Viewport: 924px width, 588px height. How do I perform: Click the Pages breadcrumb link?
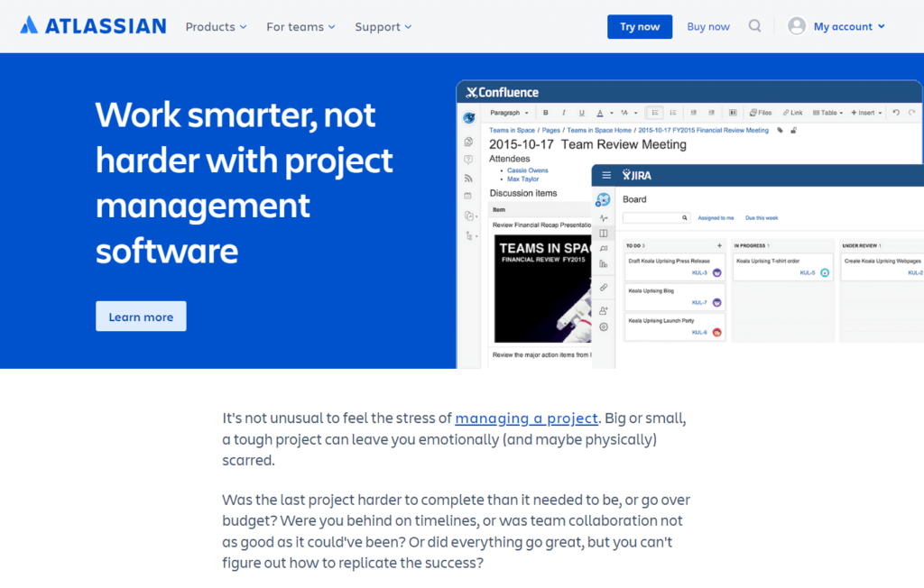(x=551, y=130)
